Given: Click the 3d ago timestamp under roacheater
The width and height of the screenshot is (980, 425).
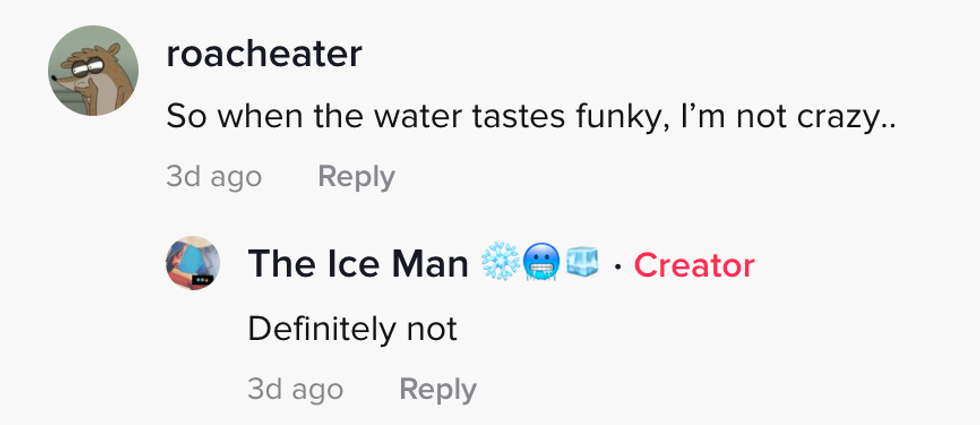Looking at the screenshot, I should point(214,177).
